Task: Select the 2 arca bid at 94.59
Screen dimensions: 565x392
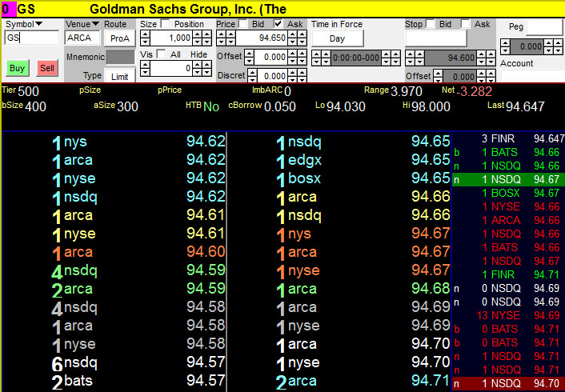Action: tap(114, 289)
